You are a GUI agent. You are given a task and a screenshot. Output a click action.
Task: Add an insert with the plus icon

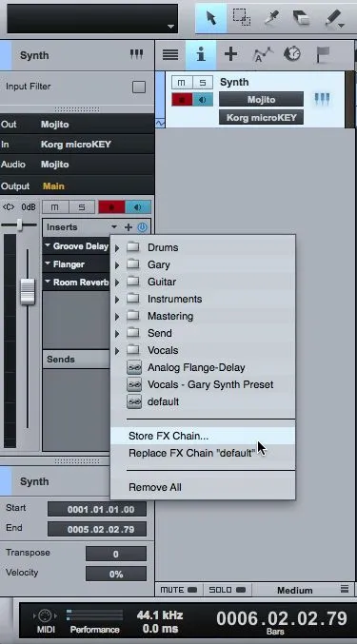pos(129,227)
